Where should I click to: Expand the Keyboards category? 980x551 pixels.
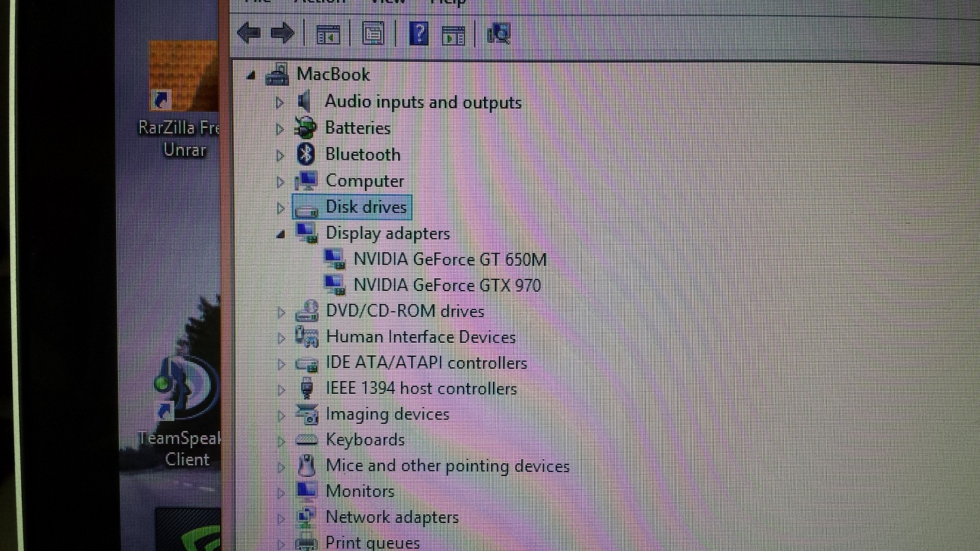coord(280,441)
